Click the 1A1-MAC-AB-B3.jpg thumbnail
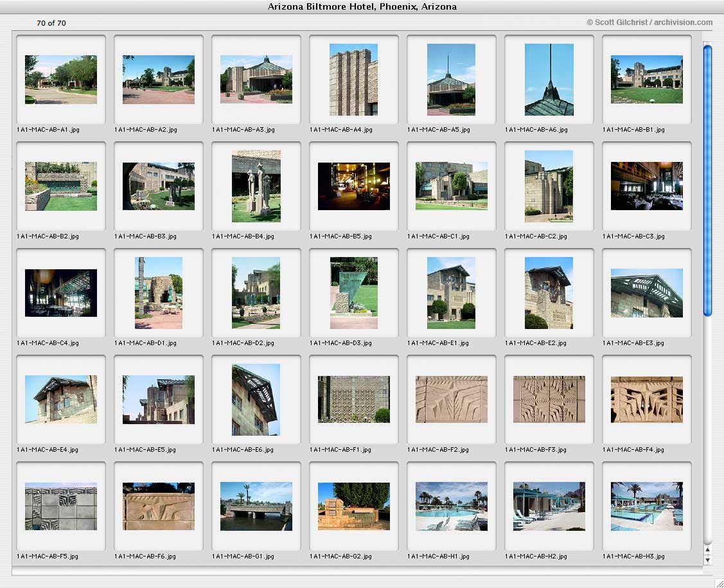This screenshot has height=588, width=724. tap(159, 186)
